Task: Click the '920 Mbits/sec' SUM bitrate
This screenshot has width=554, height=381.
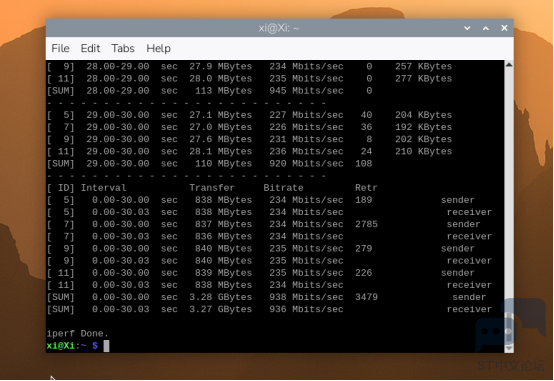Action: pos(306,164)
